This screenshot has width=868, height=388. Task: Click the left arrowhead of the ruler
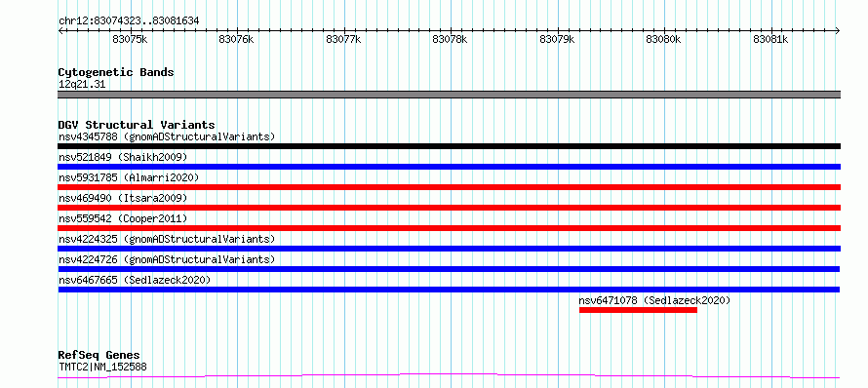coord(60,30)
